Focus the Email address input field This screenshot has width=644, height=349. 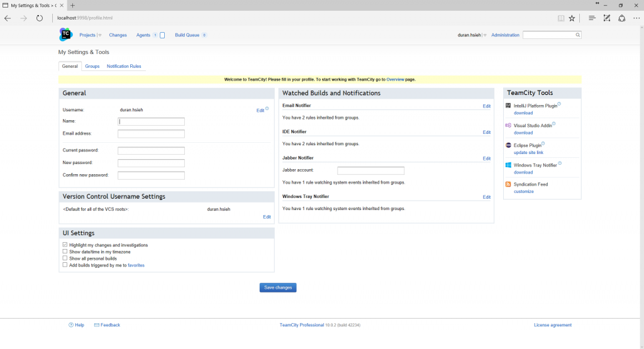(151, 134)
